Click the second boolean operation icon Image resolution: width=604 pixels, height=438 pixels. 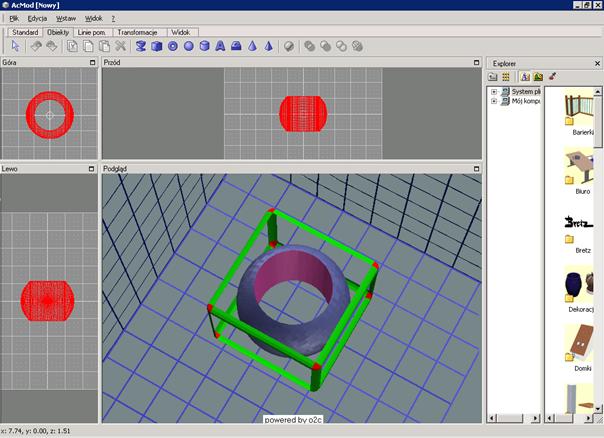pos(325,46)
